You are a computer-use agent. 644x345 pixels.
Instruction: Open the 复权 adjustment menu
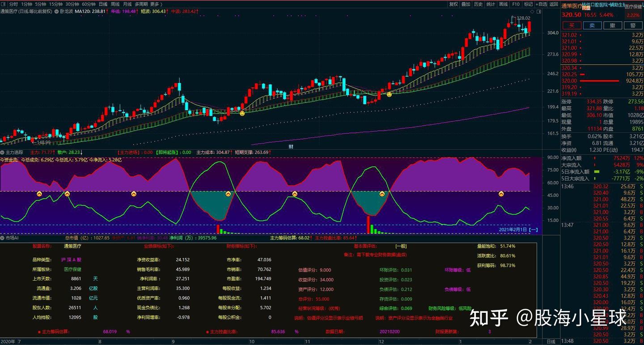453,4
